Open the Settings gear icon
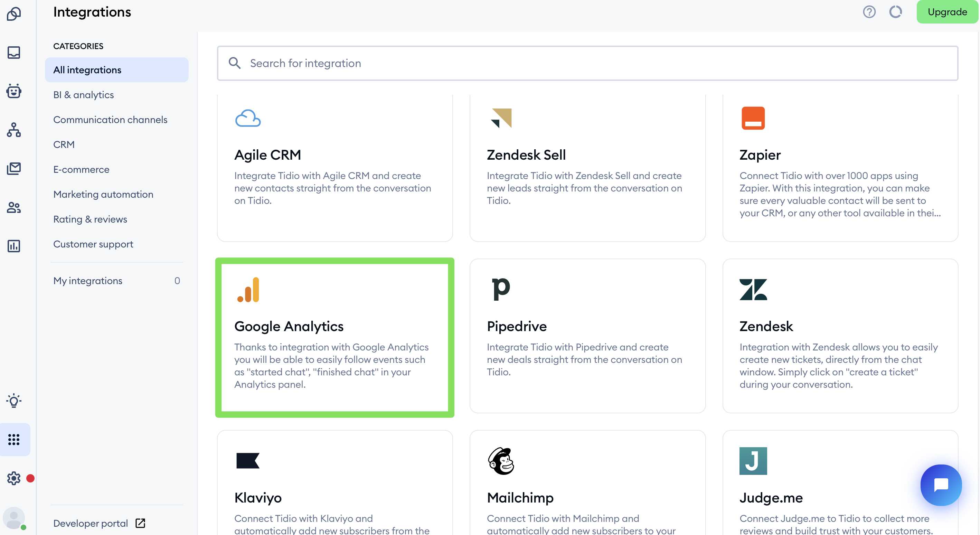Viewport: 980px width, 535px height. [x=14, y=478]
